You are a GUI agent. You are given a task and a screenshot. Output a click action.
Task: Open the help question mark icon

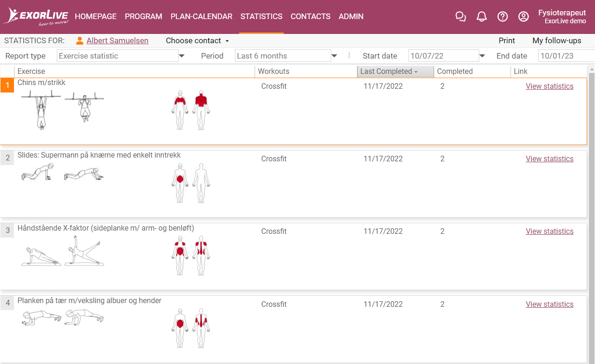[502, 17]
